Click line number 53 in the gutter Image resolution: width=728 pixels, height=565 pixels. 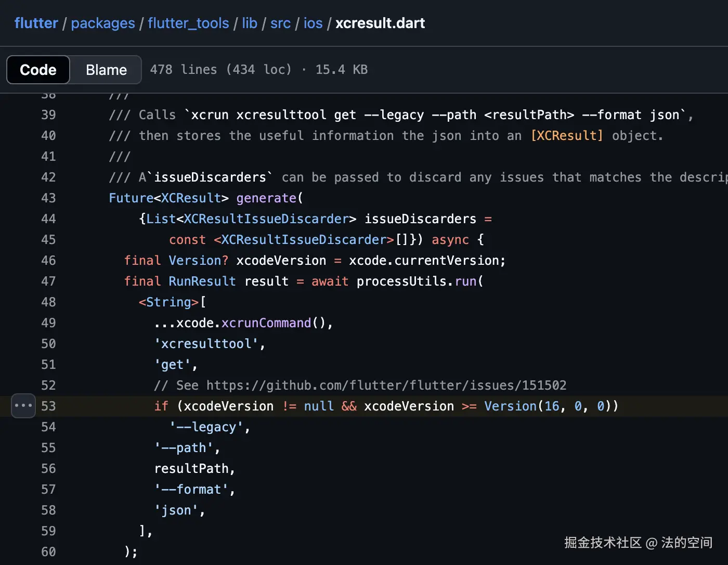tap(48, 406)
